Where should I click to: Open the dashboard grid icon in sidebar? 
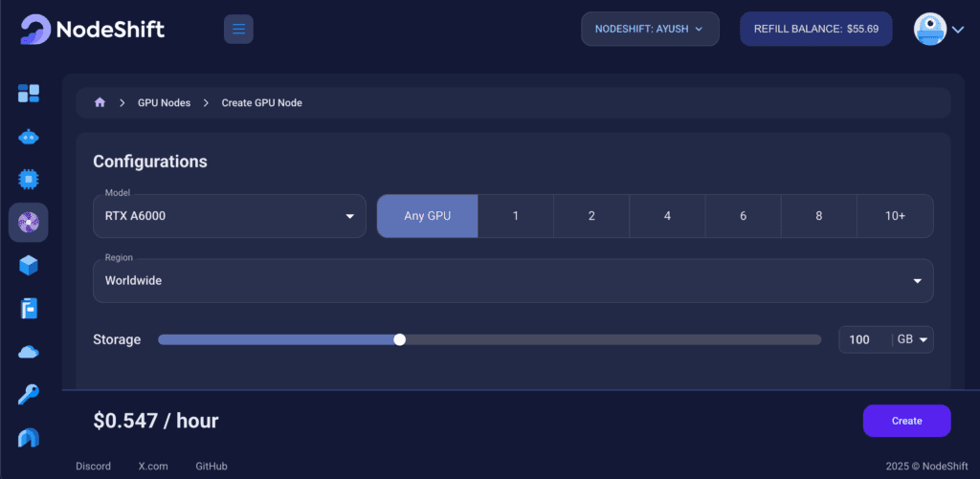29,94
